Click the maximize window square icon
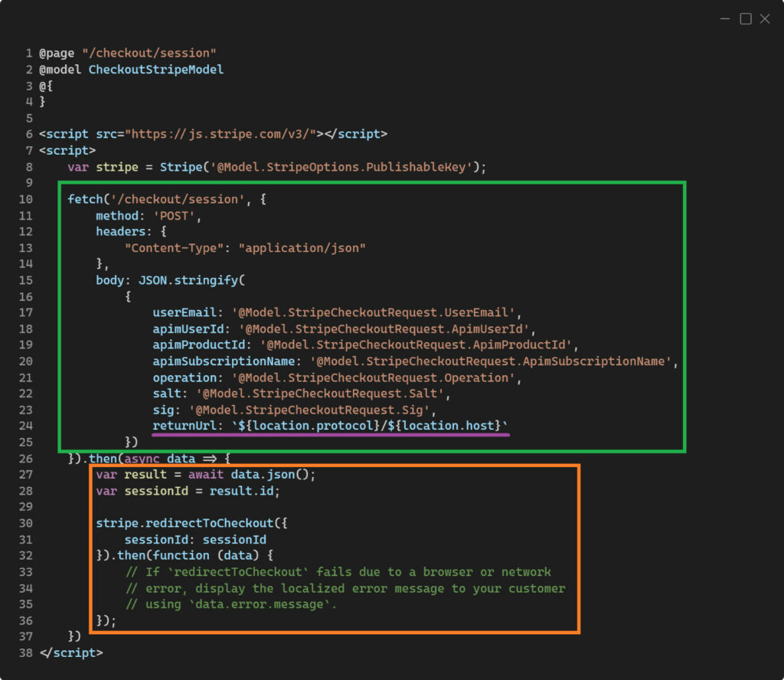784x680 pixels. [745, 19]
